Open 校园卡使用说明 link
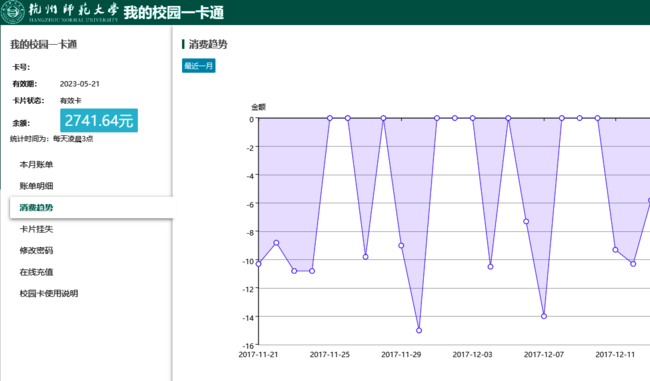This screenshot has height=381, width=650. click(49, 294)
